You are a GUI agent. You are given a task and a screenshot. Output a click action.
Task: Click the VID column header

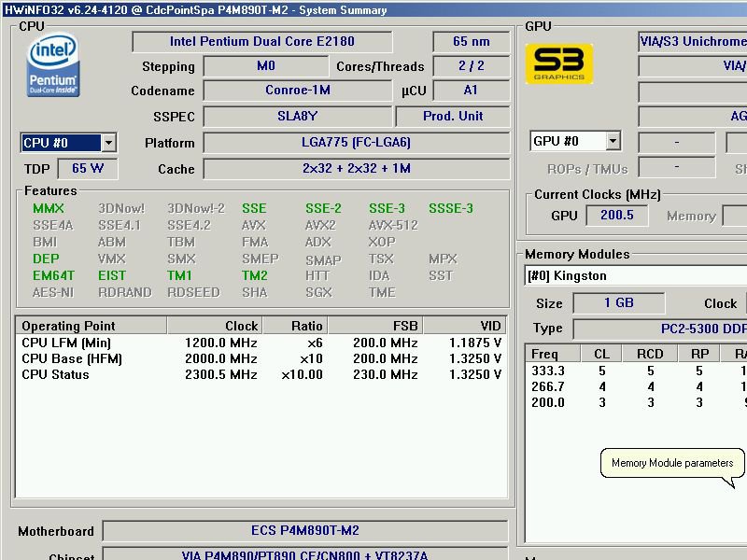click(465, 326)
